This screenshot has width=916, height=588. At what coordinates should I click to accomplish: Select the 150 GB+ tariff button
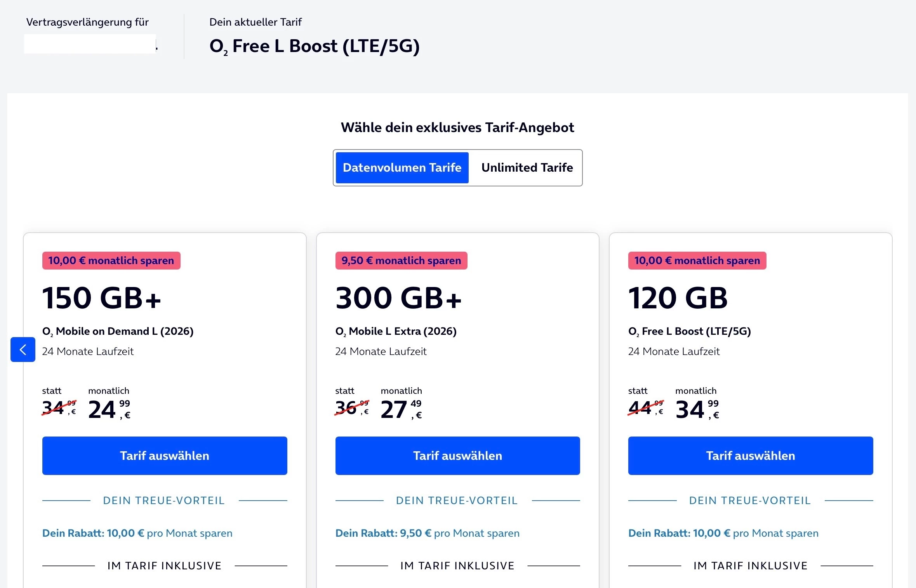165,456
